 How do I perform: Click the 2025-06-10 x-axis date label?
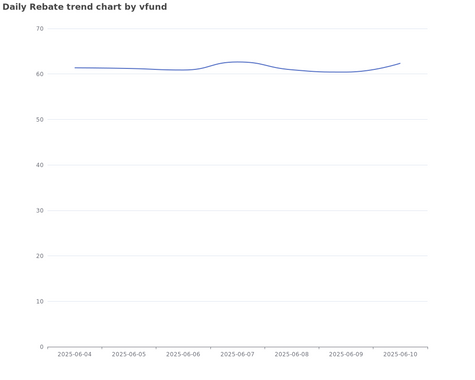pyautogui.click(x=400, y=354)
